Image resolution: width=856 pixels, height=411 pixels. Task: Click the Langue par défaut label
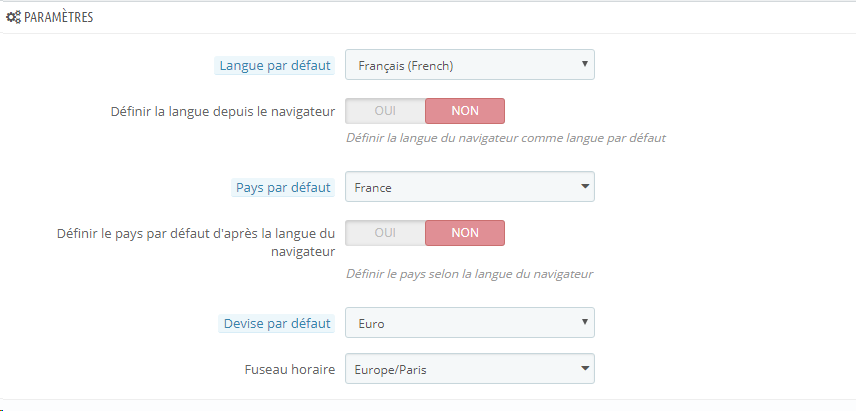(x=274, y=66)
